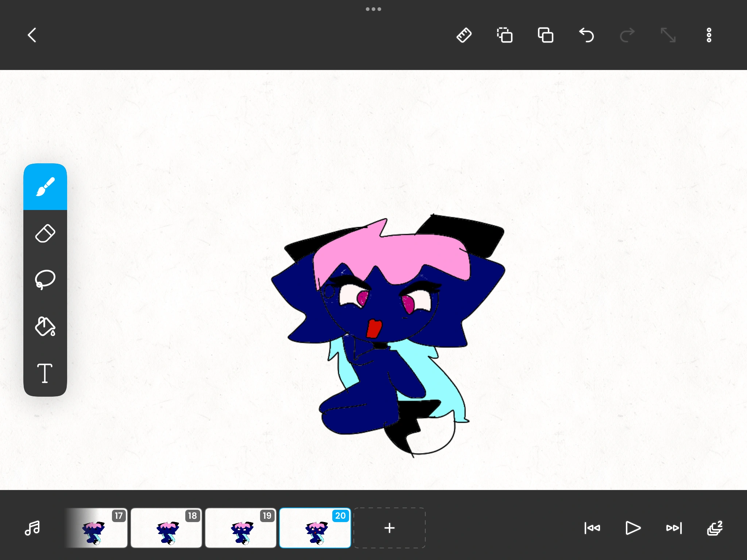Jump to the first frame
747x560 pixels.
592,528
